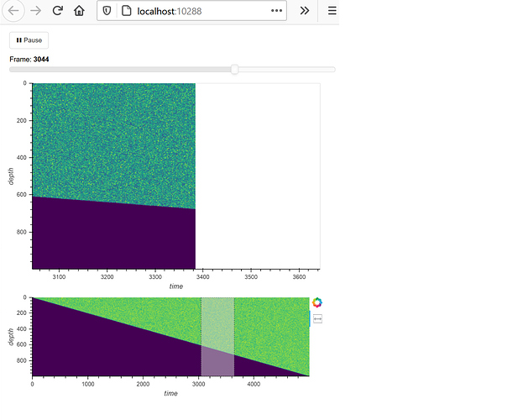Open the page actions three-dot menu
This screenshot has height=420, width=518.
(x=276, y=11)
